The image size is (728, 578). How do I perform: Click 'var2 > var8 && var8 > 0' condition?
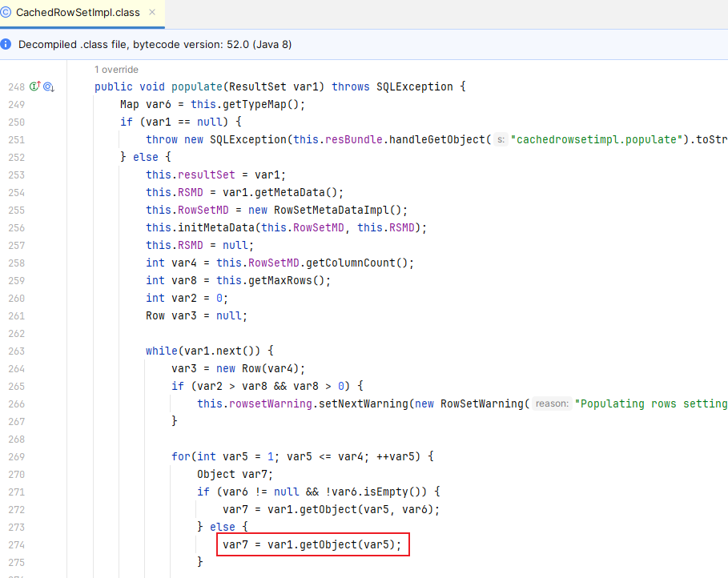271,386
